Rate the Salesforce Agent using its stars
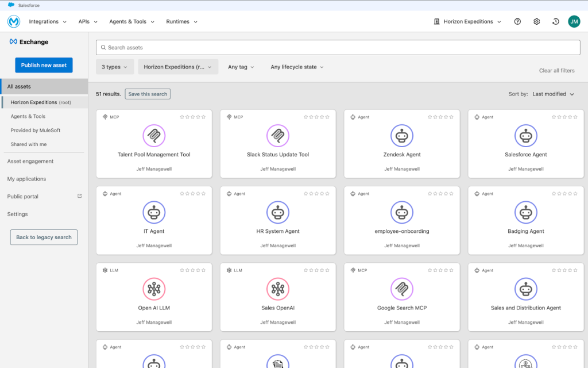 (564, 117)
